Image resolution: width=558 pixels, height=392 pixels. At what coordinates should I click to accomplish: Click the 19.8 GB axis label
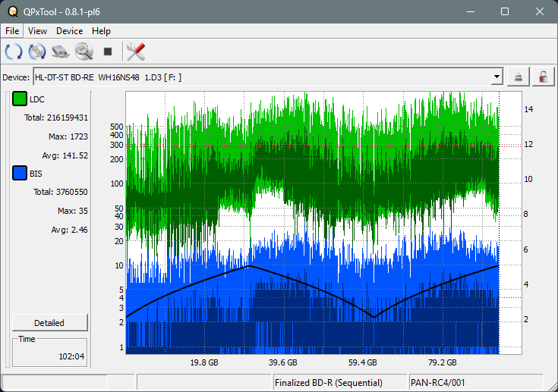[204, 362]
